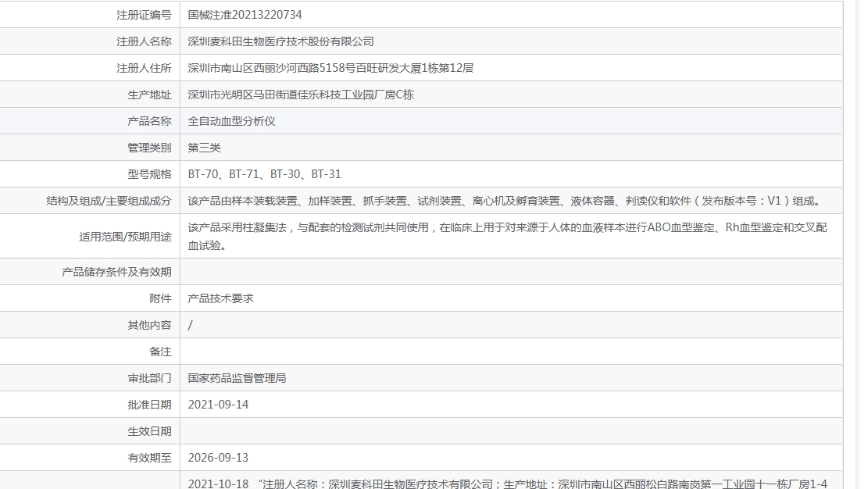Click the 管理类别 label
Image resolution: width=868 pixels, height=489 pixels.
(149, 148)
